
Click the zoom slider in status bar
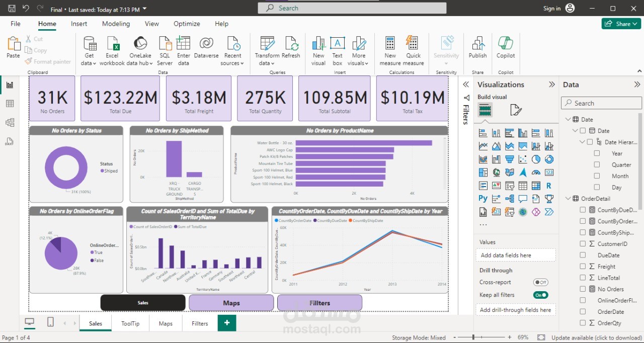point(482,337)
